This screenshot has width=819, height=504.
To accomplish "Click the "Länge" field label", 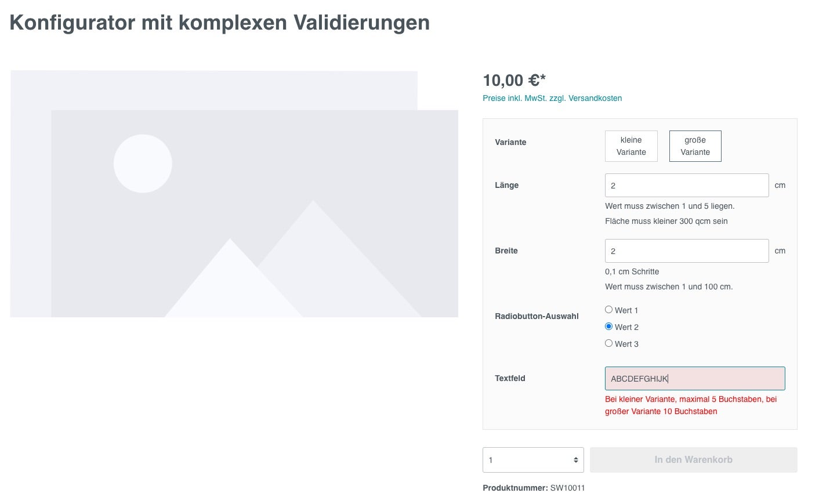I will pyautogui.click(x=507, y=185).
